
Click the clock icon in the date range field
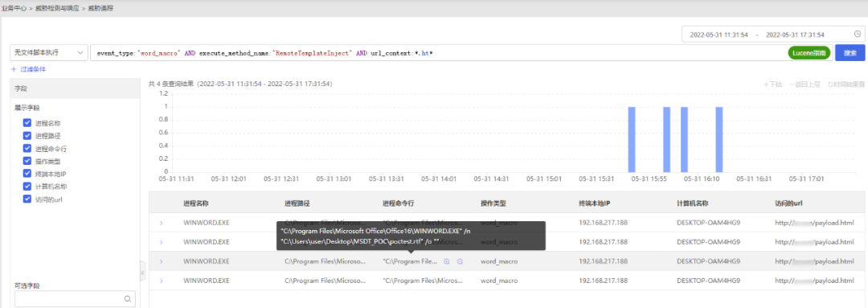point(858,34)
